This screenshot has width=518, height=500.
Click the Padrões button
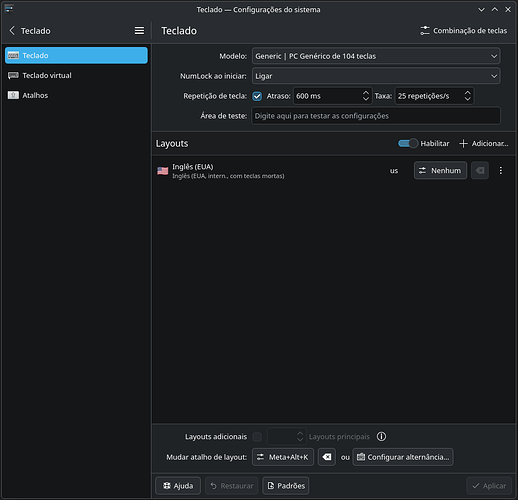[x=286, y=486]
